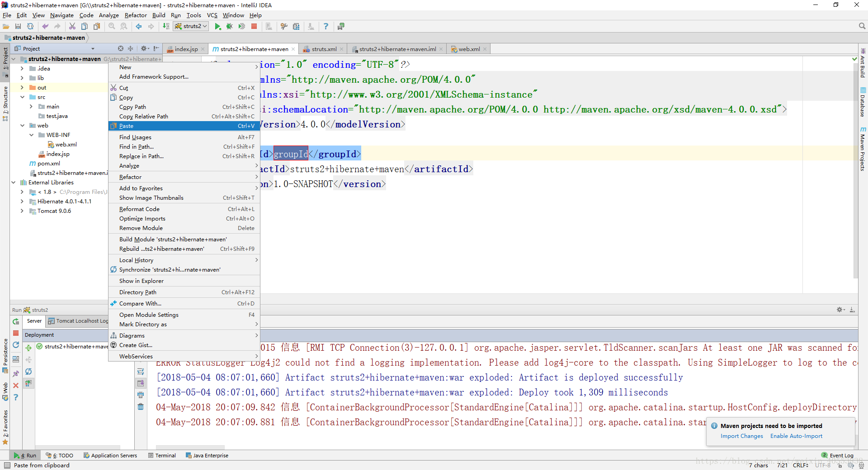
Task: Select Paste in the context menu
Action: [x=184, y=126]
